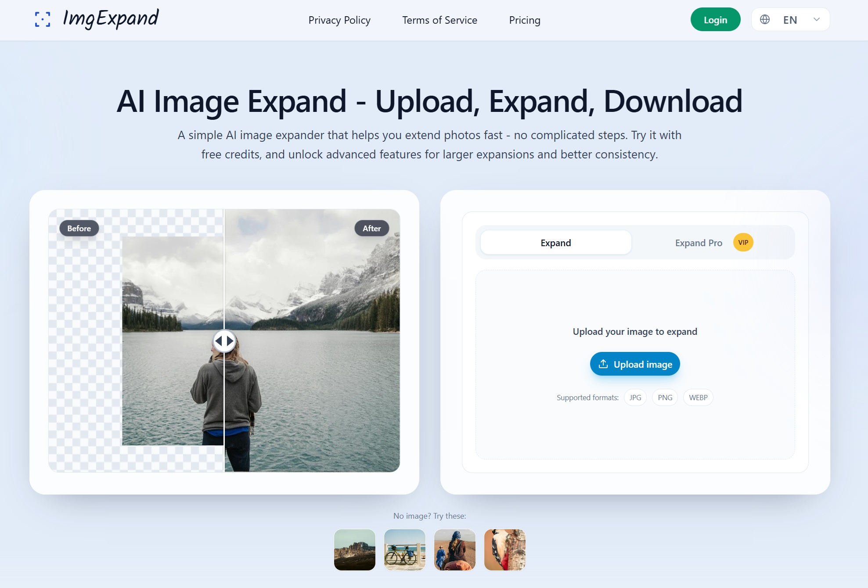Image resolution: width=868 pixels, height=588 pixels.
Task: Go to the Pricing page
Action: coord(525,20)
